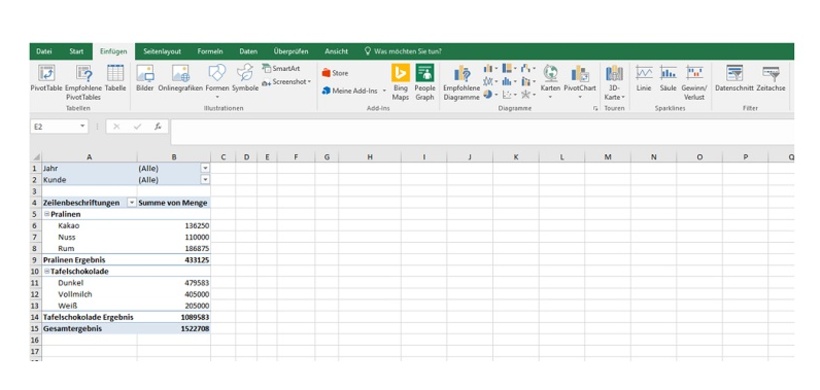Open the Symbole icons picker
Viewport: 820px width, 390px height.
(x=245, y=78)
